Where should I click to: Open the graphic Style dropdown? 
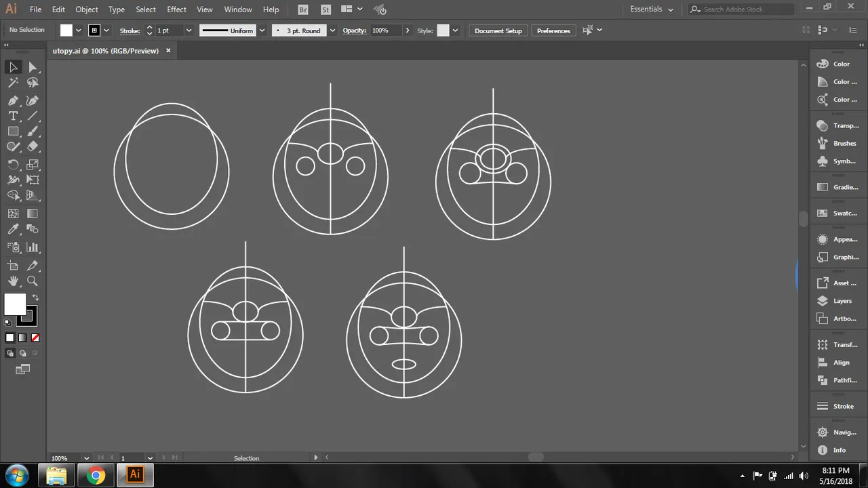click(x=455, y=30)
